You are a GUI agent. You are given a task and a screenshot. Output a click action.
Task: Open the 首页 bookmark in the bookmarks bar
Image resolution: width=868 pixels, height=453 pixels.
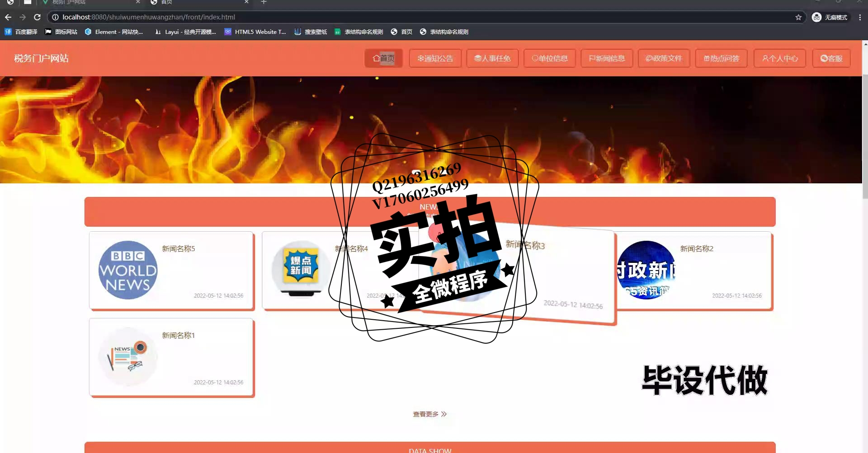pos(401,32)
